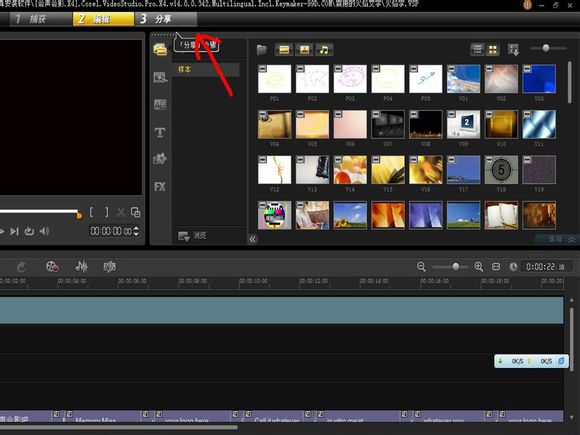Set mark-out with the right bracket button
This screenshot has width=580, height=435.
point(107,212)
